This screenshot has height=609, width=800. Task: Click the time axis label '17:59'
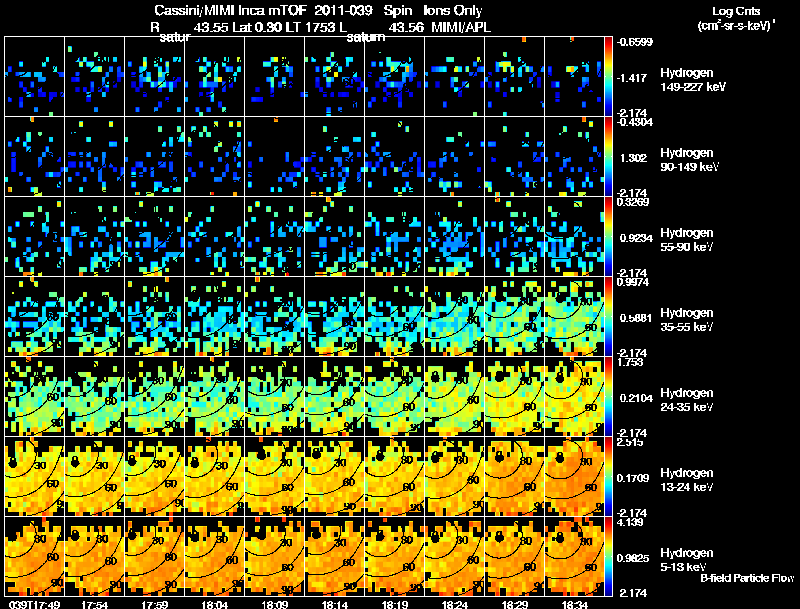tap(155, 604)
